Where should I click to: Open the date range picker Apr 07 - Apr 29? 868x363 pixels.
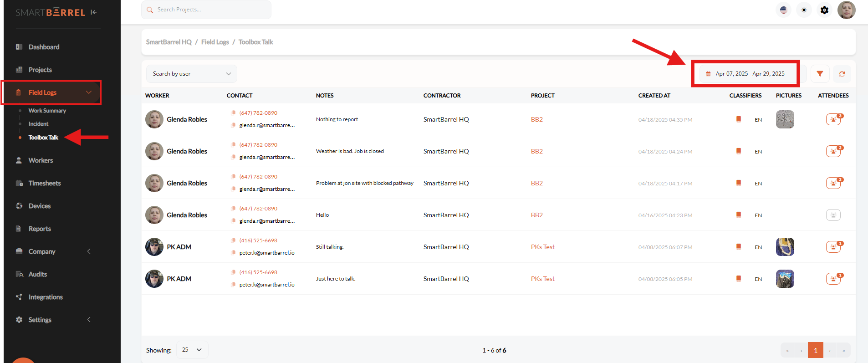(750, 74)
